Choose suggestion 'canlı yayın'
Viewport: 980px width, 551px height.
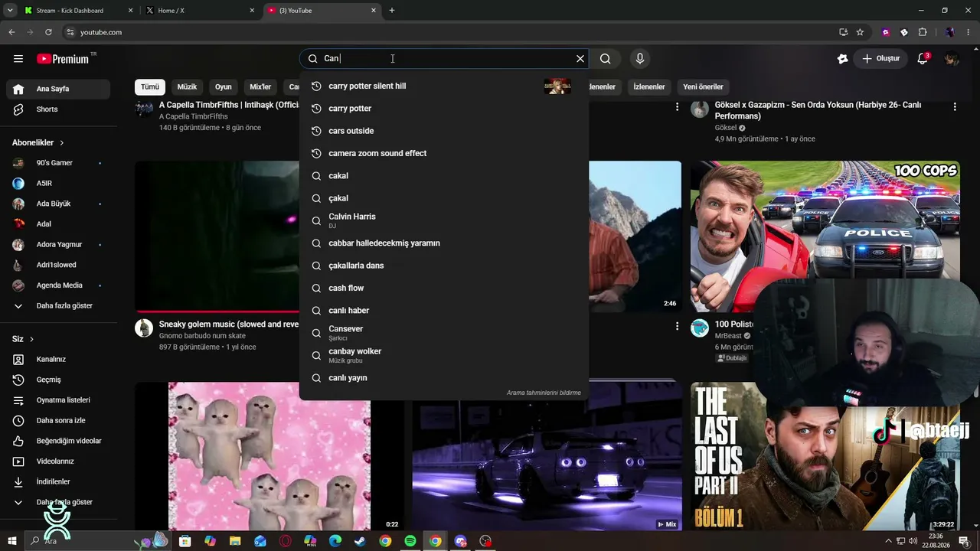click(444, 378)
